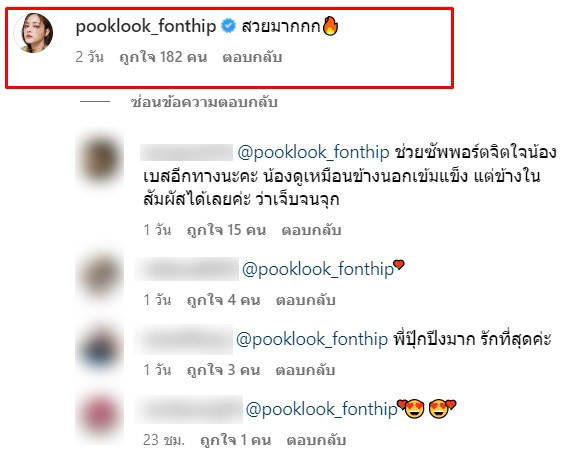The width and height of the screenshot is (580, 453).
Task: Reply to pooklook_fonthip's top comment (ตอบกลับ)
Action: click(252, 57)
